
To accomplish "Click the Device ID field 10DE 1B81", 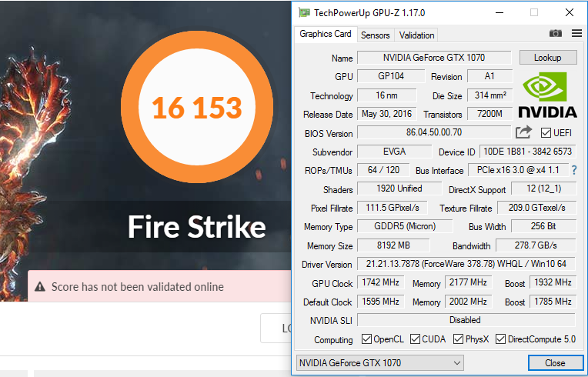I will (x=528, y=152).
